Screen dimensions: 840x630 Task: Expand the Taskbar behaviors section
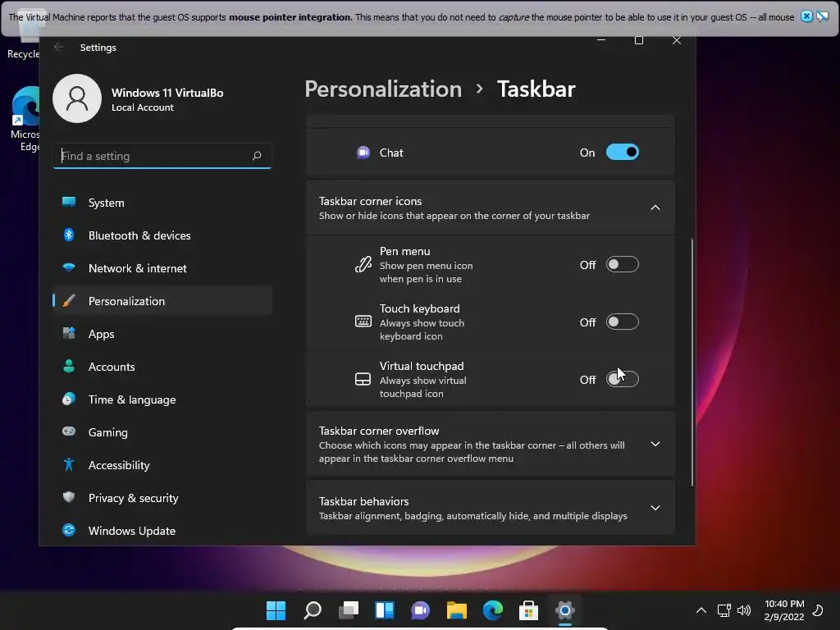[x=655, y=508]
